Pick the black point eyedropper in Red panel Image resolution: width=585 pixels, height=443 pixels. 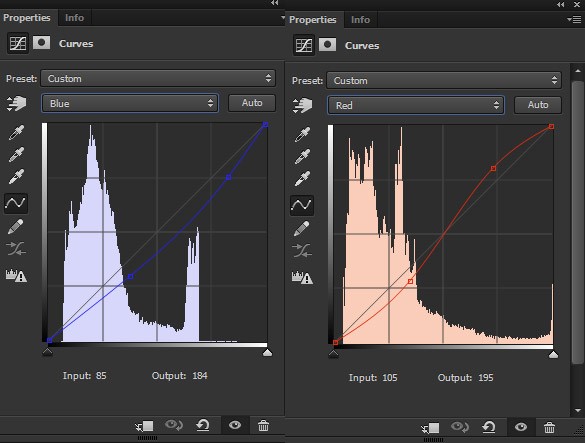coord(302,134)
